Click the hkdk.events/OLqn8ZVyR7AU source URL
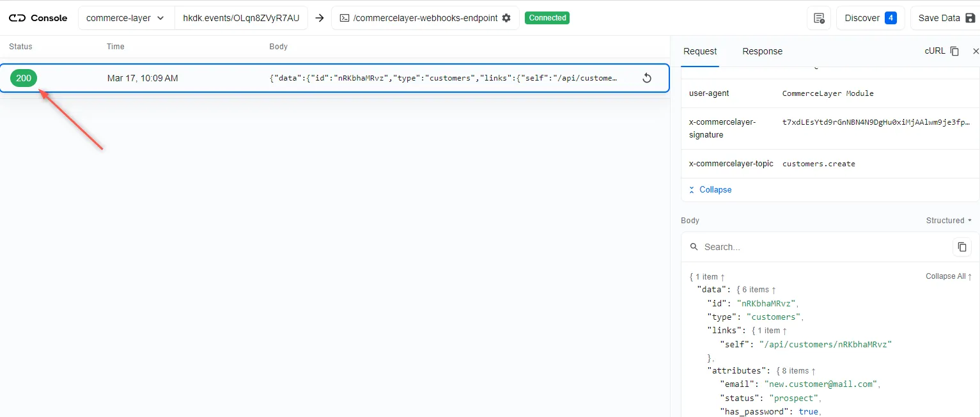The width and height of the screenshot is (980, 417). point(241,18)
